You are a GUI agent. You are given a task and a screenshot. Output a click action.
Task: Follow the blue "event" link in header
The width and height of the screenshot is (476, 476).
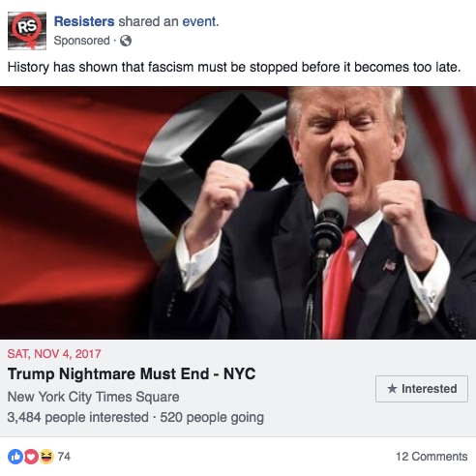click(x=199, y=21)
